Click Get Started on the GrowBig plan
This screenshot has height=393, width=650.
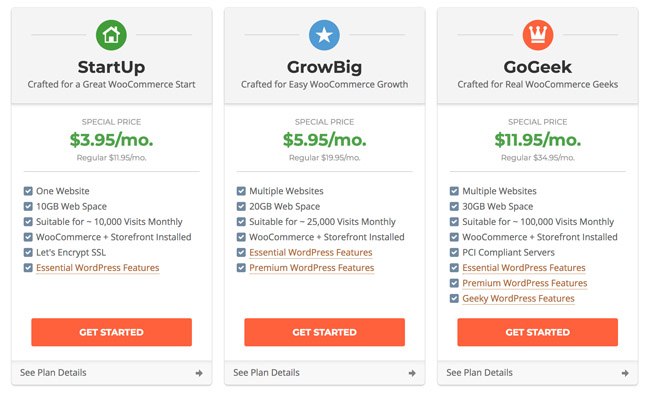(x=325, y=332)
